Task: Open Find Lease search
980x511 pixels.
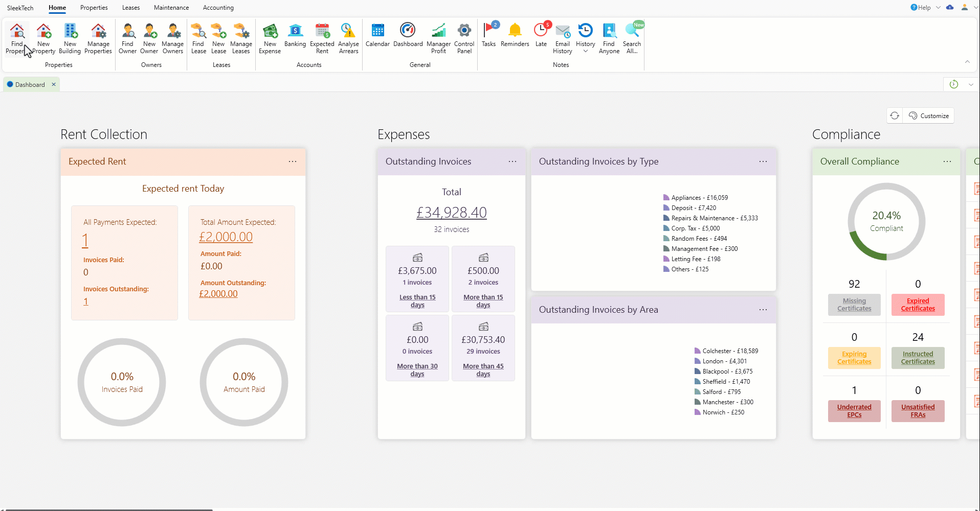Action: [198, 38]
